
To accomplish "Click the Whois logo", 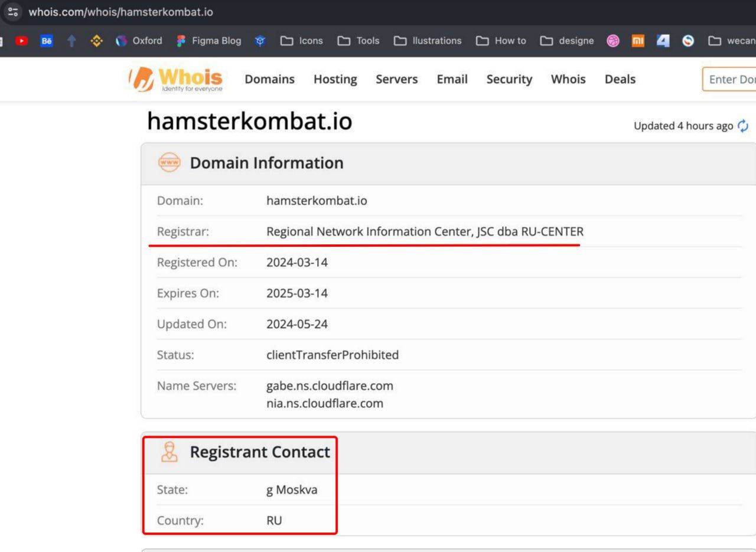I will (177, 80).
